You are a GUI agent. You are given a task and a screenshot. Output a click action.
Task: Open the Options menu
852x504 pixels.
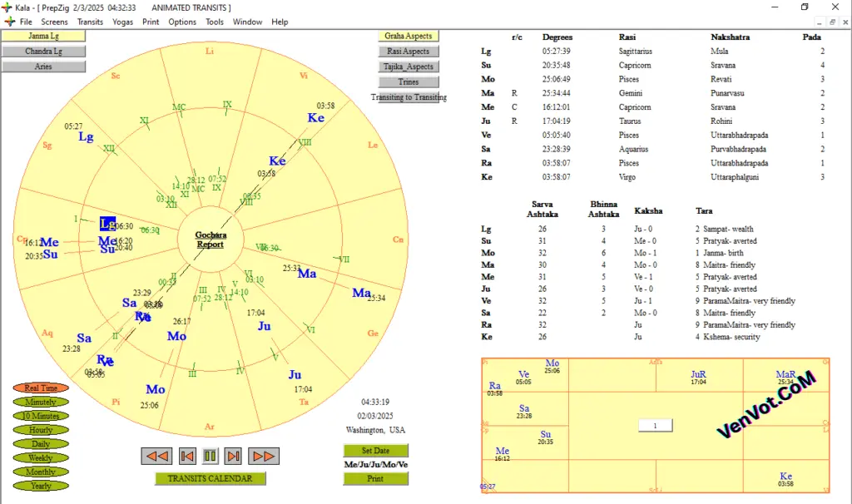pyautogui.click(x=182, y=22)
